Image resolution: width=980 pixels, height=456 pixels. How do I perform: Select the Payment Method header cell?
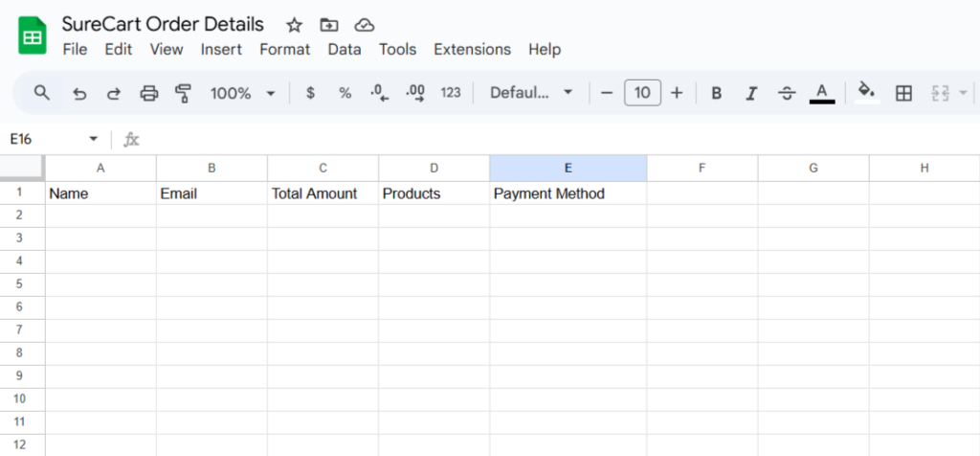[568, 194]
